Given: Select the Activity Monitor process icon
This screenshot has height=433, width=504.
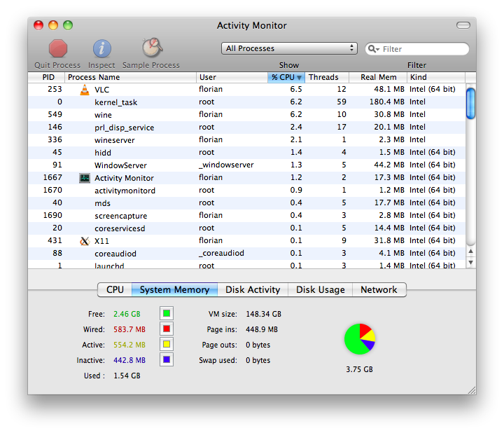Looking at the screenshot, I should click(85, 178).
